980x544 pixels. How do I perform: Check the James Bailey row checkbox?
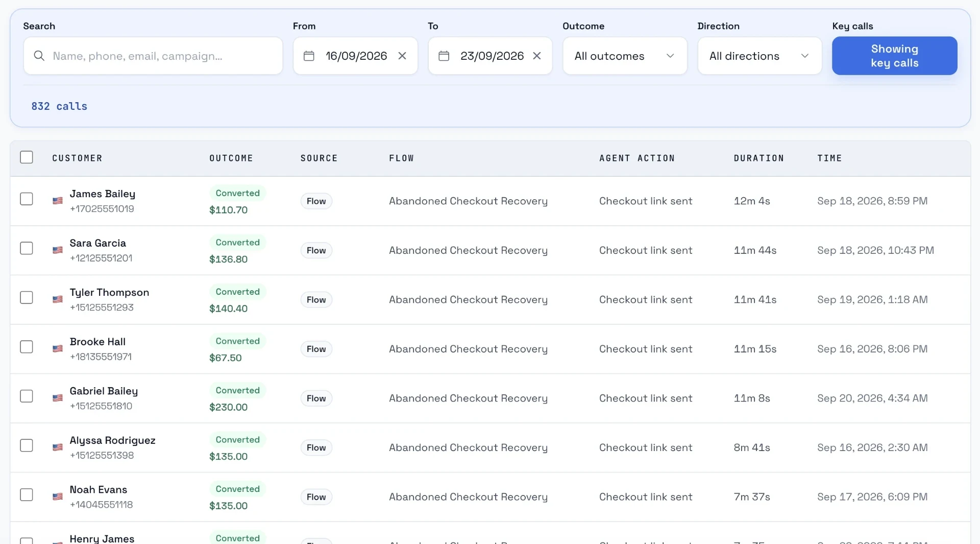(x=27, y=199)
